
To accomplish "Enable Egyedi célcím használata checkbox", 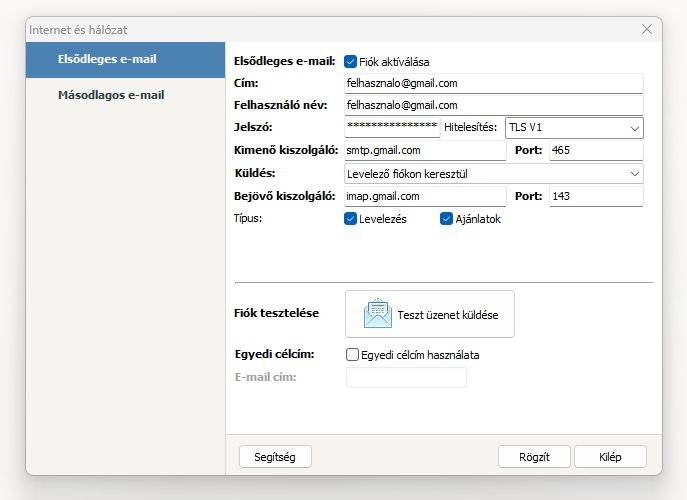I will (352, 354).
